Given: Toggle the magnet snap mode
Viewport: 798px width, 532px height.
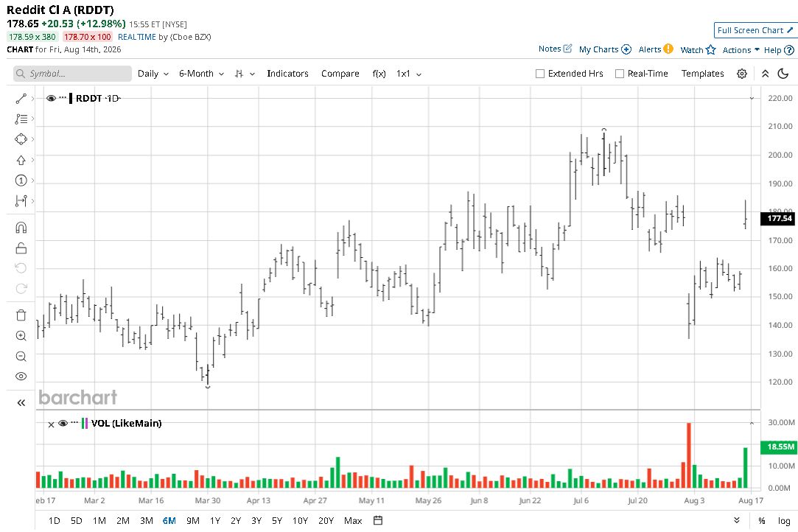Looking at the screenshot, I should [21, 228].
